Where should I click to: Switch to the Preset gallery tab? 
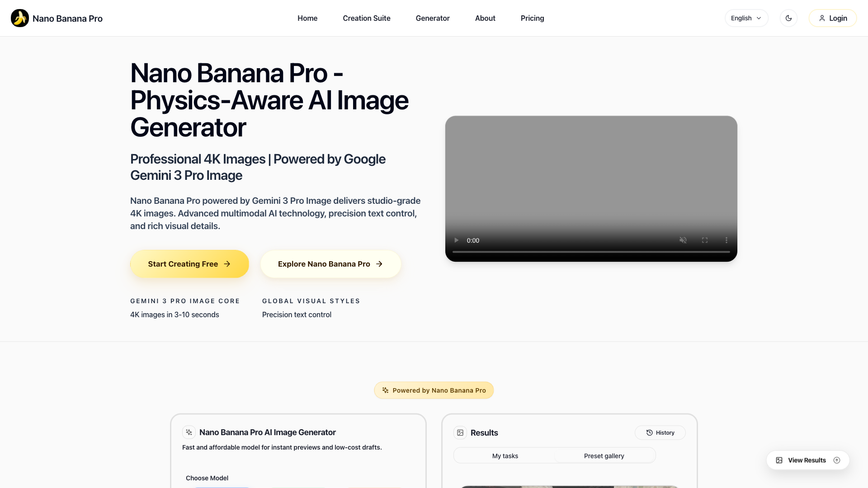tap(604, 456)
